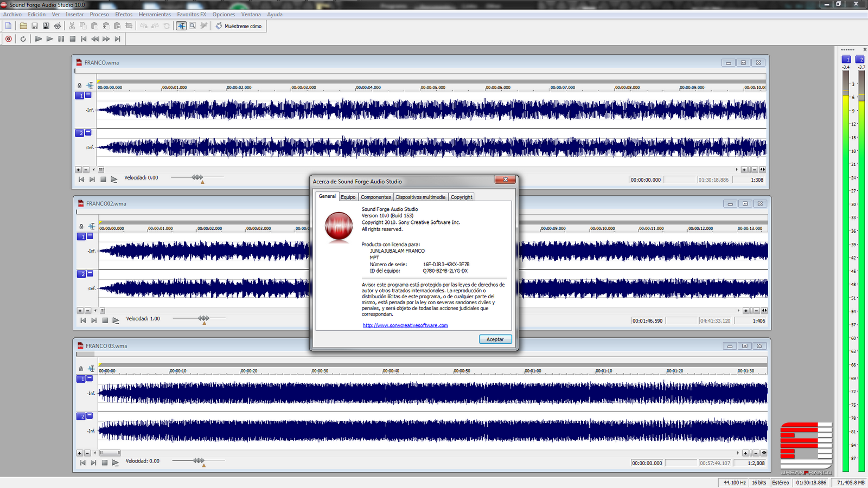Click the Velocidad rate slider in FRANCO 03.wma
Viewport: 868px width, 488px height.
click(199, 461)
